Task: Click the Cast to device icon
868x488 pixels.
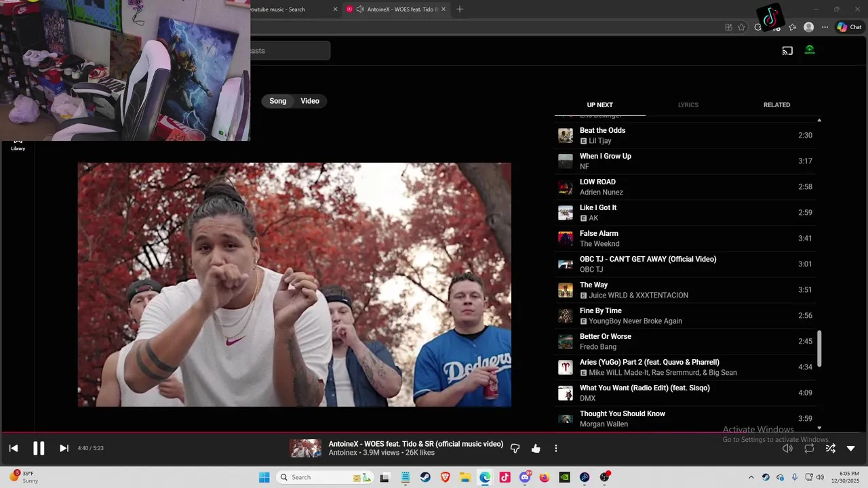Action: click(787, 50)
